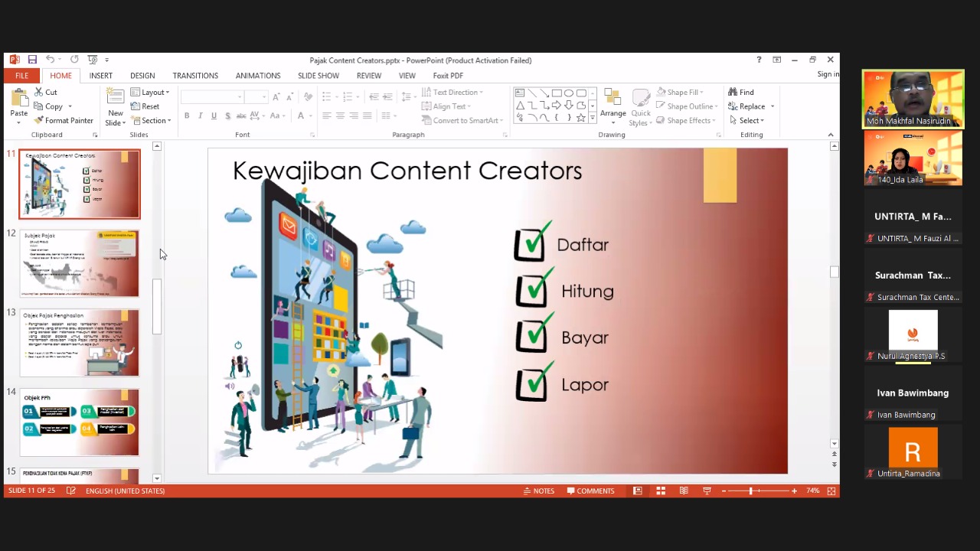Image resolution: width=980 pixels, height=551 pixels.
Task: Click the Find button
Action: click(x=741, y=93)
